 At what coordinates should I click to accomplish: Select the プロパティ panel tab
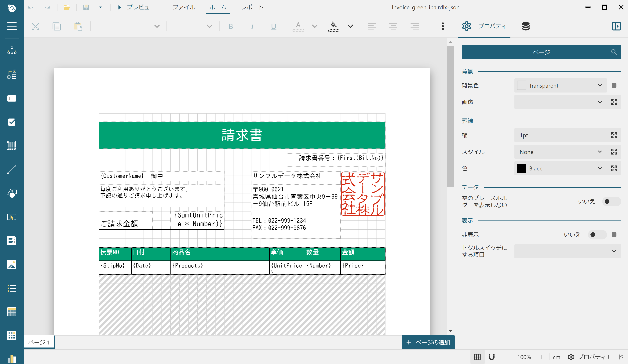[484, 26]
